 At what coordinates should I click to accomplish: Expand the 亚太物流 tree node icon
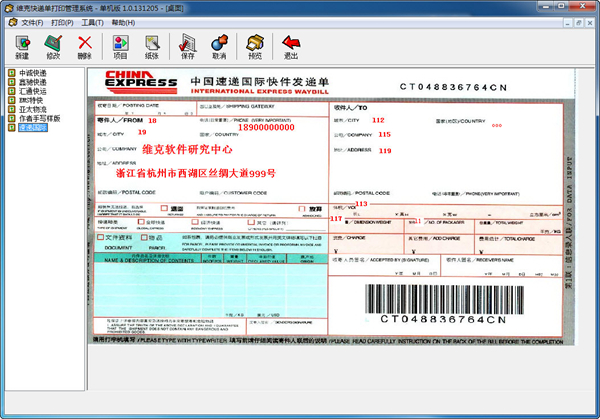point(12,109)
